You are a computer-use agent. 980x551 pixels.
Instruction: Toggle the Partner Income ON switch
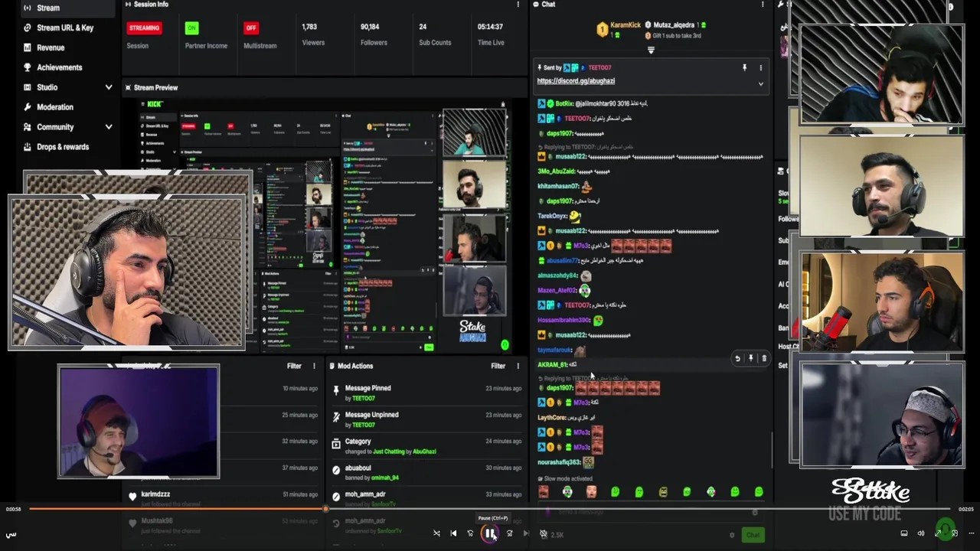191,28
